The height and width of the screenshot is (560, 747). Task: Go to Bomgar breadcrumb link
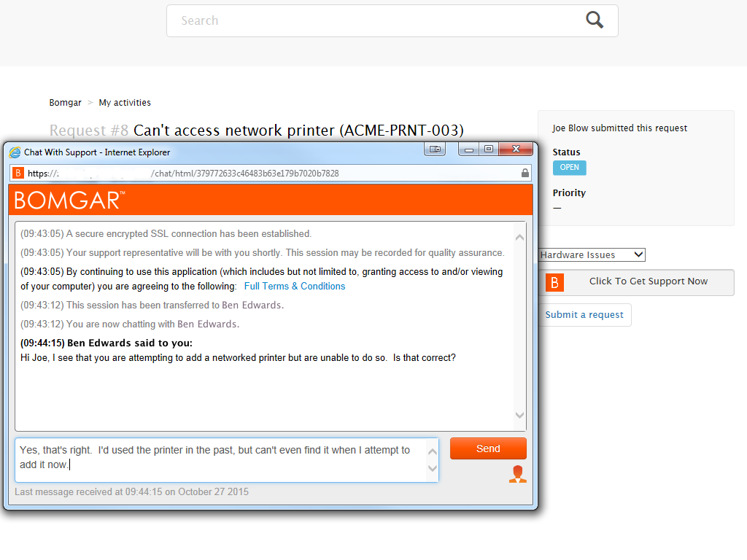(x=65, y=102)
